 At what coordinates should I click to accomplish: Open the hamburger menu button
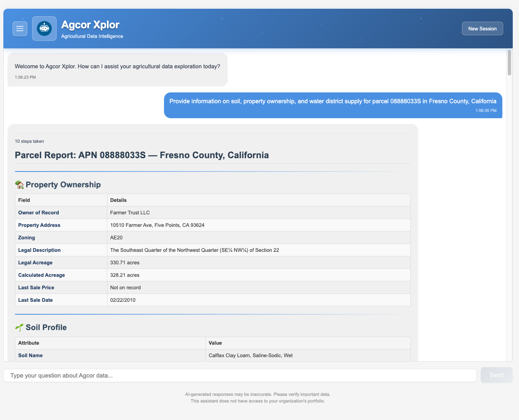coord(20,29)
